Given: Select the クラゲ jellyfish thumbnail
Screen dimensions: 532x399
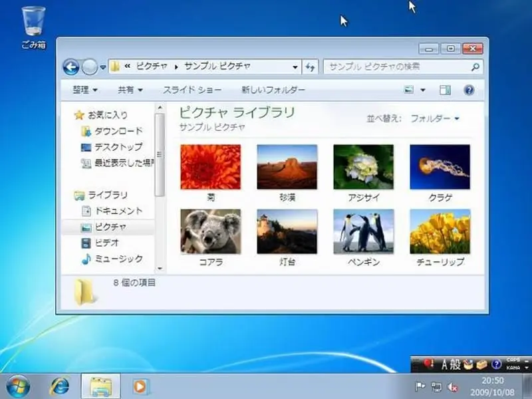Looking at the screenshot, I should click(x=440, y=167).
